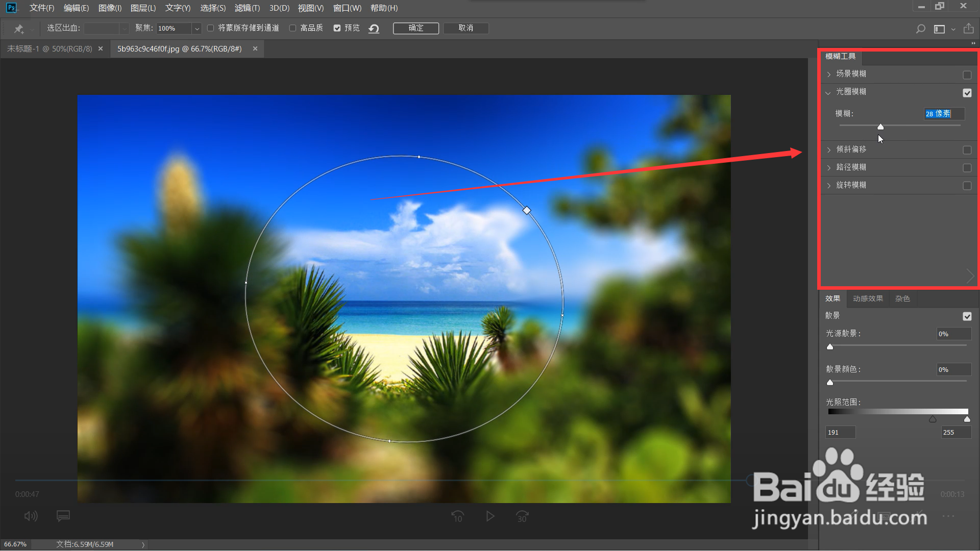Viewport: 980px width, 551px height.
Task: Click the pin tool icon in options bar
Action: pyautogui.click(x=19, y=29)
